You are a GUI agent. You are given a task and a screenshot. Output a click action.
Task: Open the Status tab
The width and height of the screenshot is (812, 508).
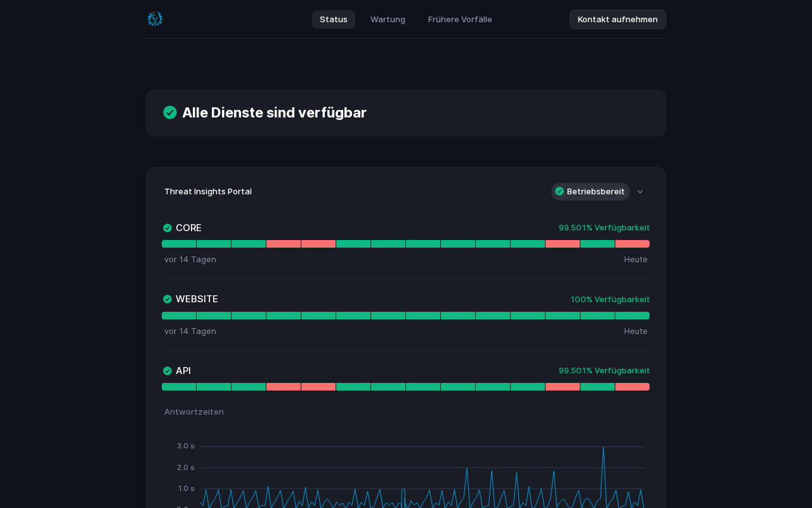coord(334,19)
